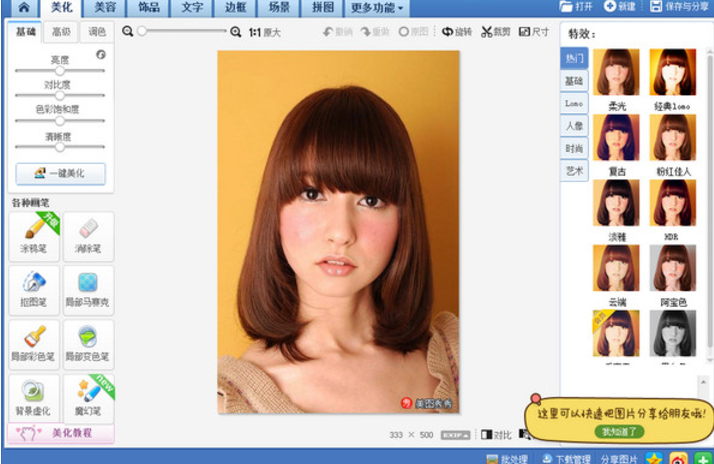Select the 人像 effects category
This screenshot has width=714, height=464.
(574, 126)
